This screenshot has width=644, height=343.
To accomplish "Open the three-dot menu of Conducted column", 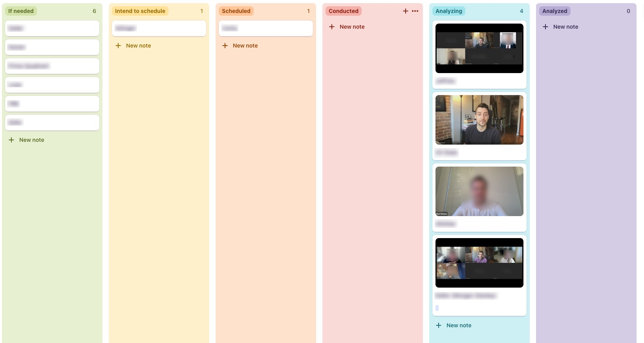I will point(415,11).
